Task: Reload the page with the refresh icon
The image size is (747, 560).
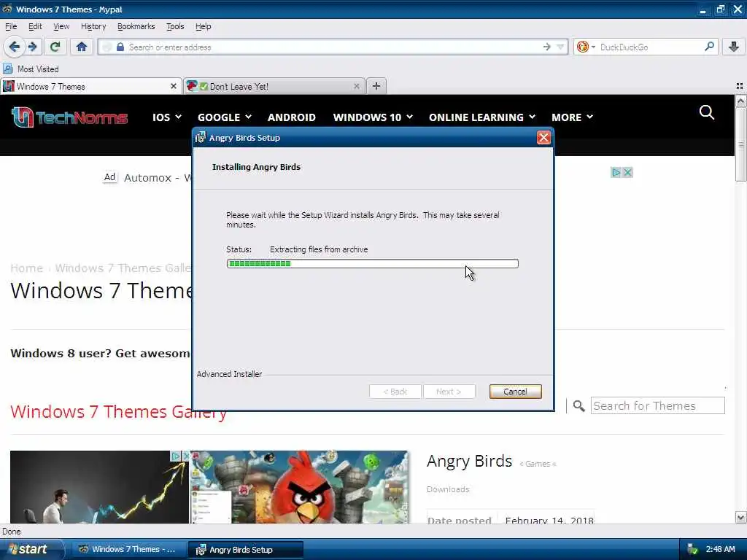Action: (x=55, y=47)
